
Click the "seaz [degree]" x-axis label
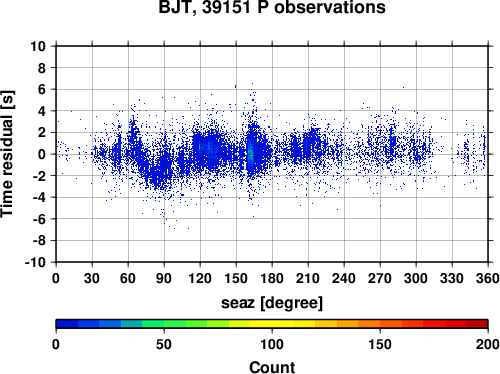272,303
